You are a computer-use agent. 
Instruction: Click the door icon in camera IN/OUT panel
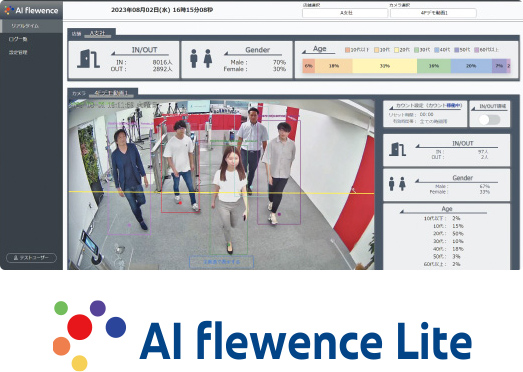(x=397, y=149)
